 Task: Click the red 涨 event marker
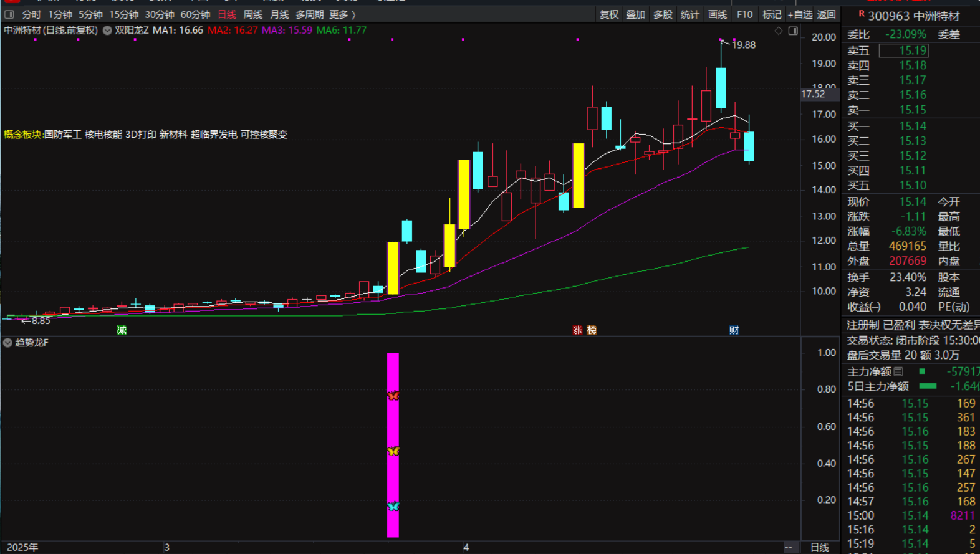577,330
